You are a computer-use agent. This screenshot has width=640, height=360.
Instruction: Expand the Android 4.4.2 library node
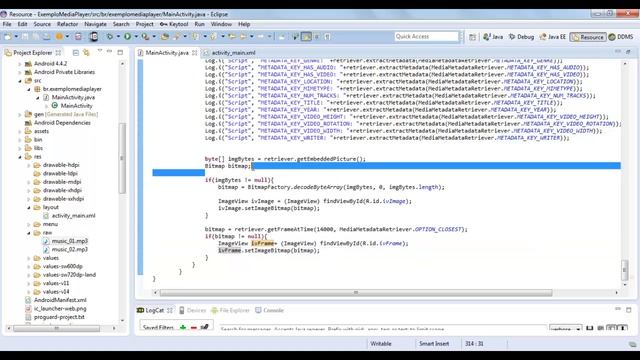click(20, 64)
